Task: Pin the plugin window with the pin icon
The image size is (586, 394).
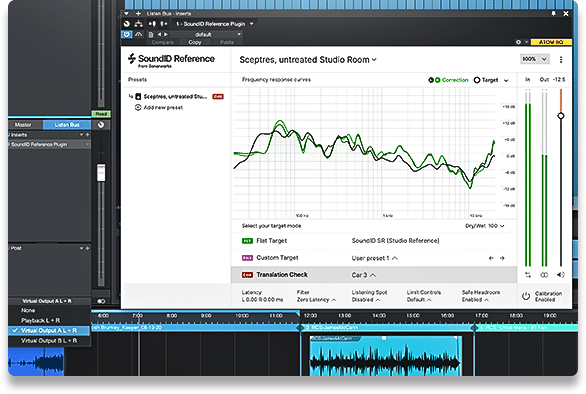Action: tap(553, 13)
